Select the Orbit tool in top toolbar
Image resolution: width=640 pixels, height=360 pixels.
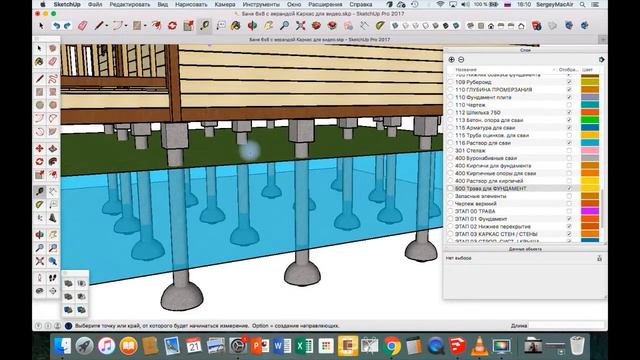[252, 26]
